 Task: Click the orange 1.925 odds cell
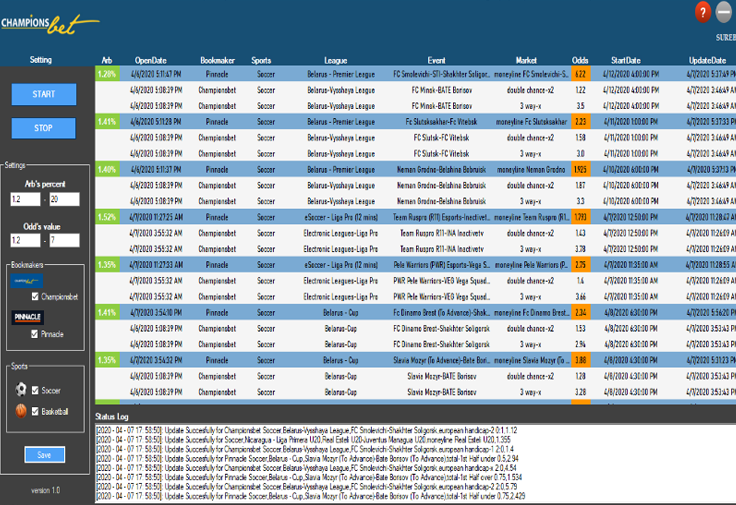[x=581, y=169]
